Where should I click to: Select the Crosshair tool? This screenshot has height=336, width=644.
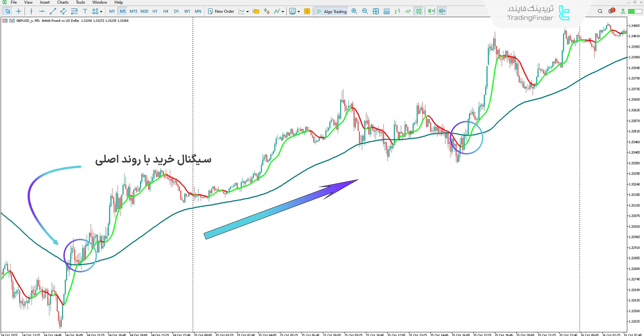point(18,11)
